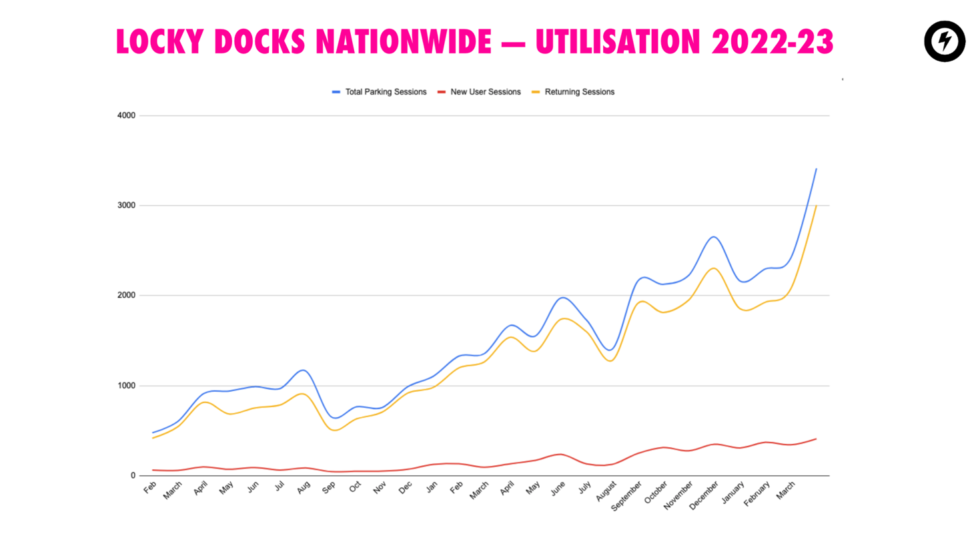Click the 'Total Parking Sessions' legend label
The image size is (980, 552).
tap(386, 92)
